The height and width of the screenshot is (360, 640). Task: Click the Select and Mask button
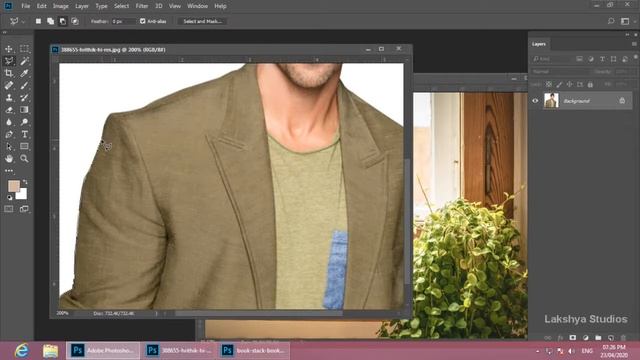click(x=202, y=21)
